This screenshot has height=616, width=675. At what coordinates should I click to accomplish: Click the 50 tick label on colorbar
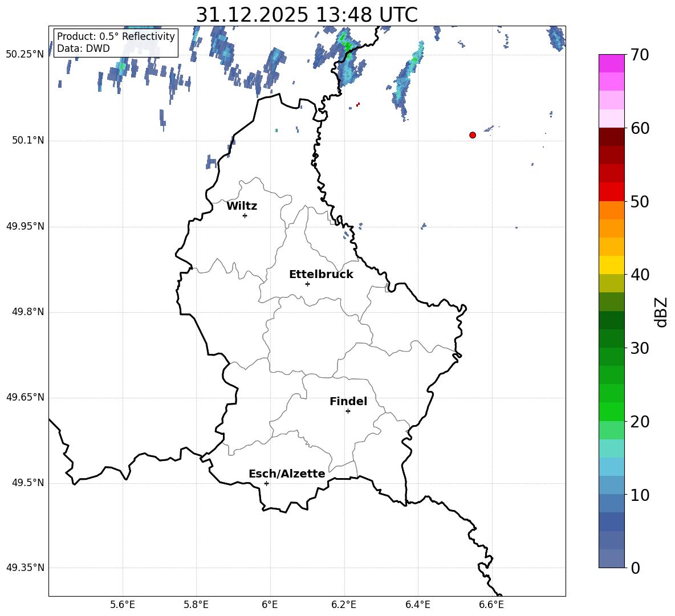(x=640, y=202)
